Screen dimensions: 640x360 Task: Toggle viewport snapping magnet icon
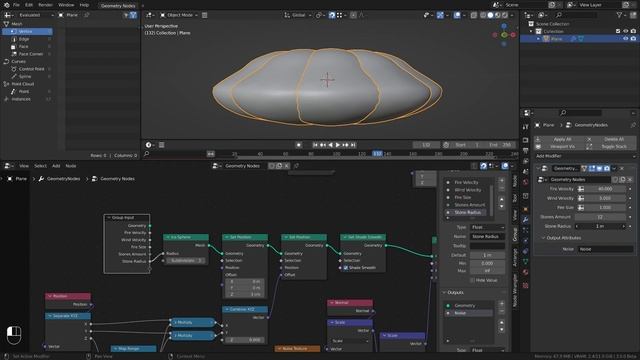point(332,15)
